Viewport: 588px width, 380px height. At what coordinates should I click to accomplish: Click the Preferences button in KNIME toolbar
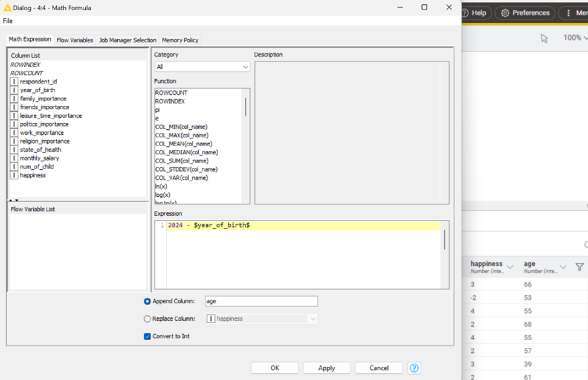tap(525, 13)
